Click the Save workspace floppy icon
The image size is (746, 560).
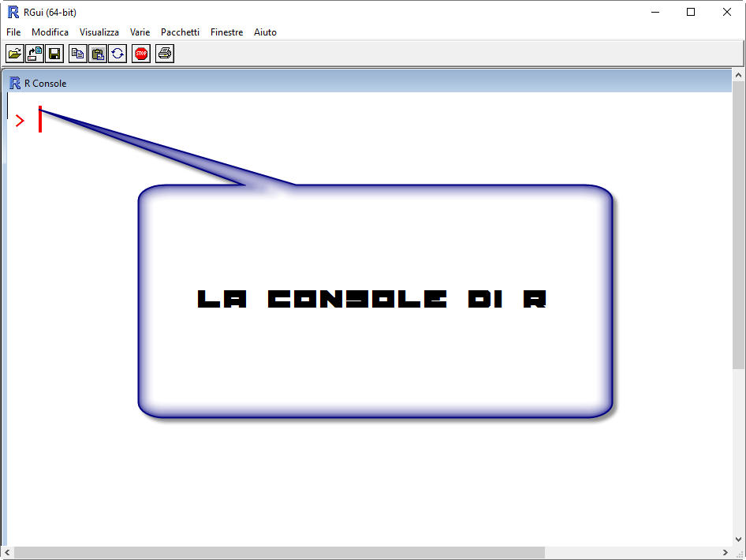click(54, 54)
